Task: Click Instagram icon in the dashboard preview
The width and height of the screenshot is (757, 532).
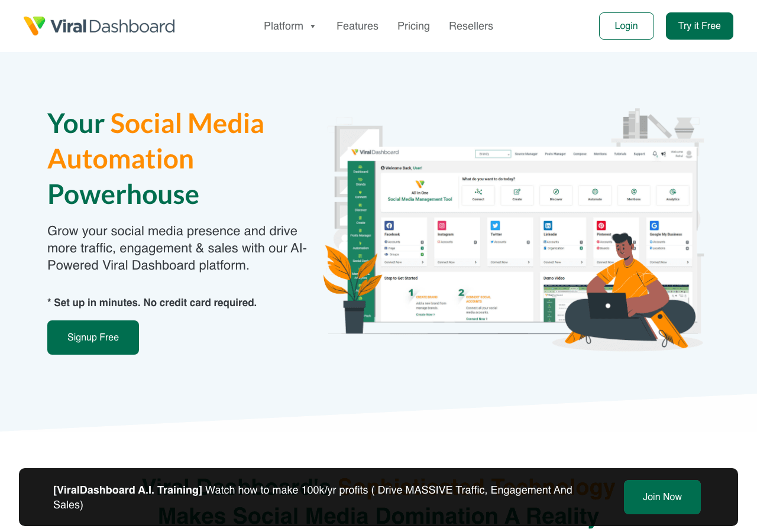Action: click(442, 225)
